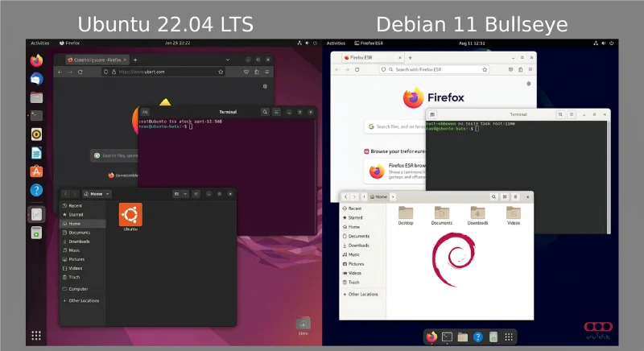
Task: Open Firefox app menu on Ubuntu top bar
Action: tap(69, 43)
